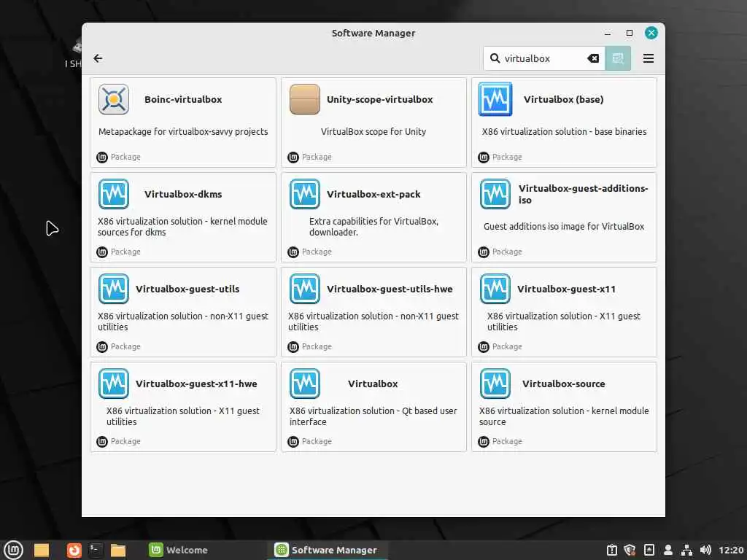Click 'Extra capabilities for VirtualBox, downloader.' text

[x=373, y=227]
